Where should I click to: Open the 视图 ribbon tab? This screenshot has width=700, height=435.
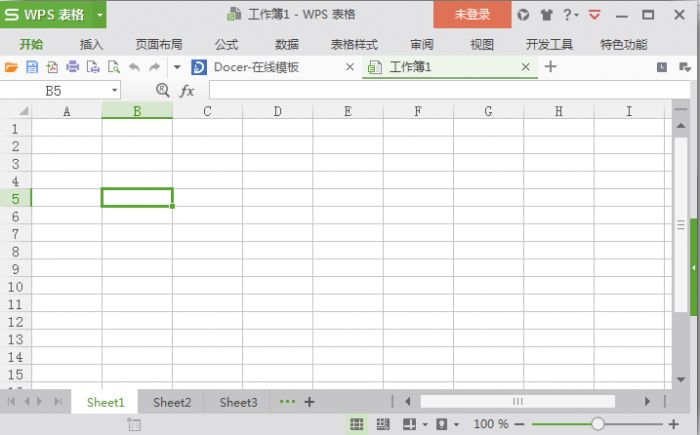click(x=482, y=44)
